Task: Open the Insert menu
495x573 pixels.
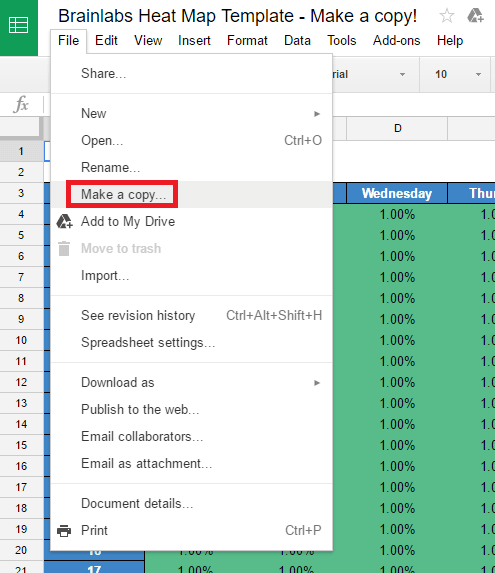Action: (x=194, y=41)
